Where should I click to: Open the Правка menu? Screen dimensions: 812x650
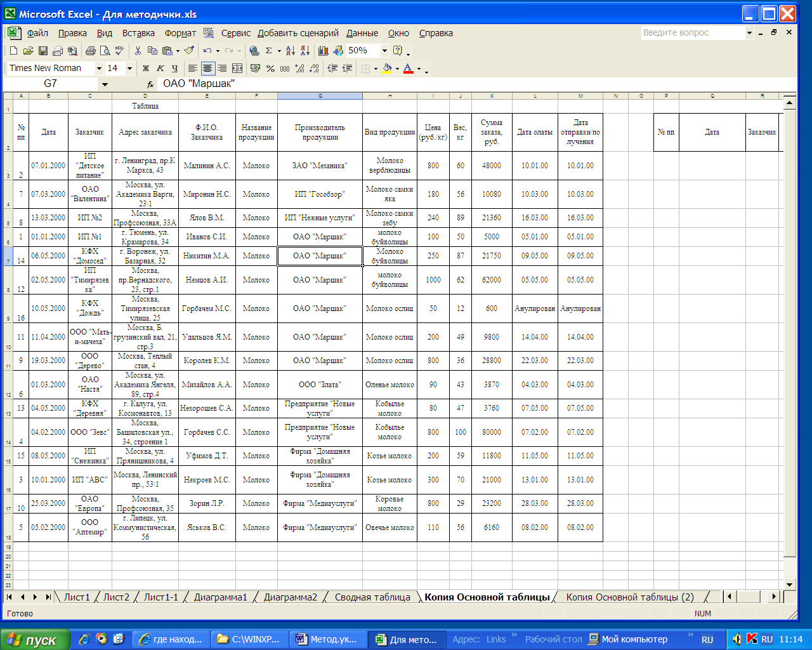(x=72, y=33)
